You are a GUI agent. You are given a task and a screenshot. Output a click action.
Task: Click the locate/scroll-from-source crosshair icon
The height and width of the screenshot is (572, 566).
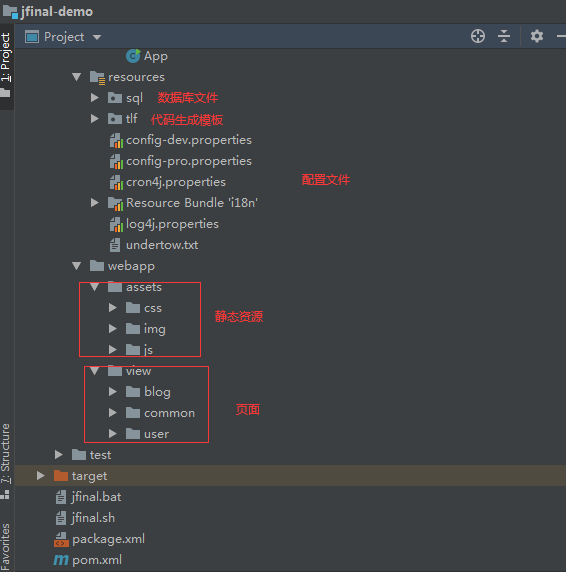pyautogui.click(x=478, y=36)
